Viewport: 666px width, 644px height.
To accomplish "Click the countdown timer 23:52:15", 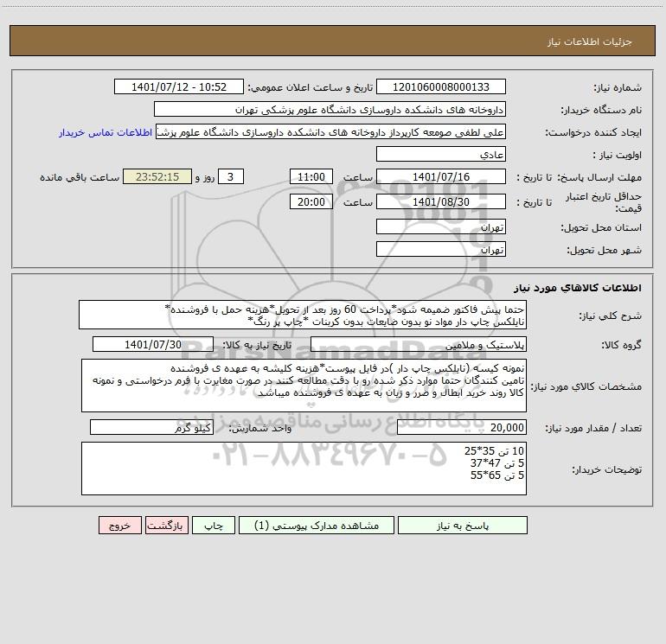I will pyautogui.click(x=157, y=176).
